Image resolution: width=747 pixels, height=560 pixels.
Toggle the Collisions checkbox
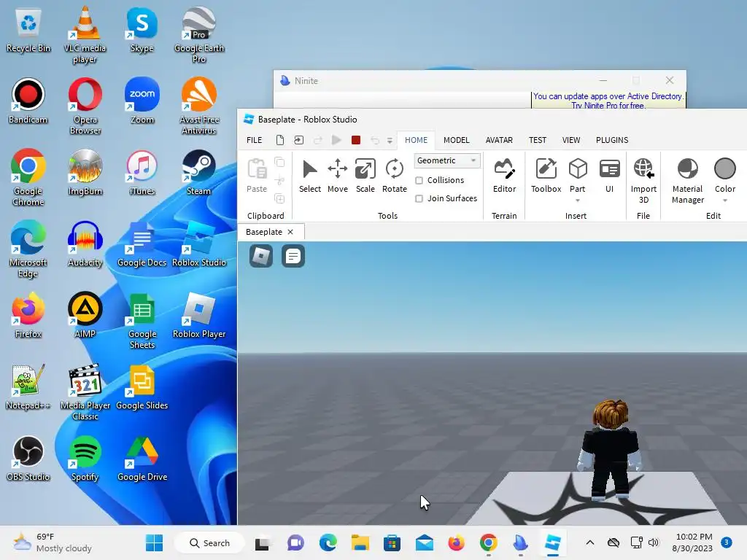pyautogui.click(x=419, y=181)
